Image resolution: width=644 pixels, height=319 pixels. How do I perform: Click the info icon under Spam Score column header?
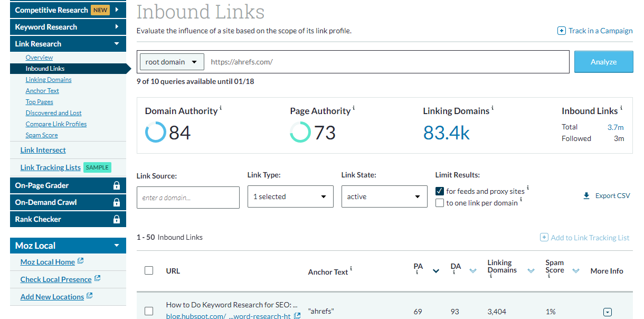coord(549,276)
